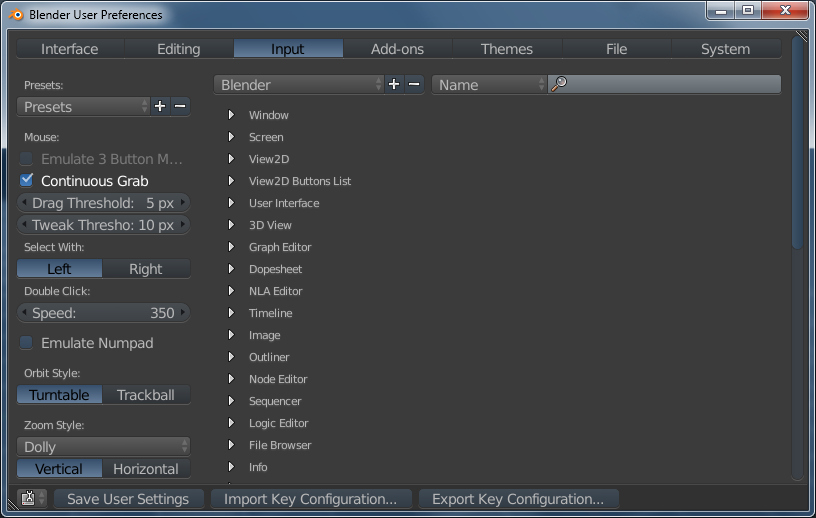Expand the Info keymap section
The image size is (816, 518).
(x=231, y=466)
